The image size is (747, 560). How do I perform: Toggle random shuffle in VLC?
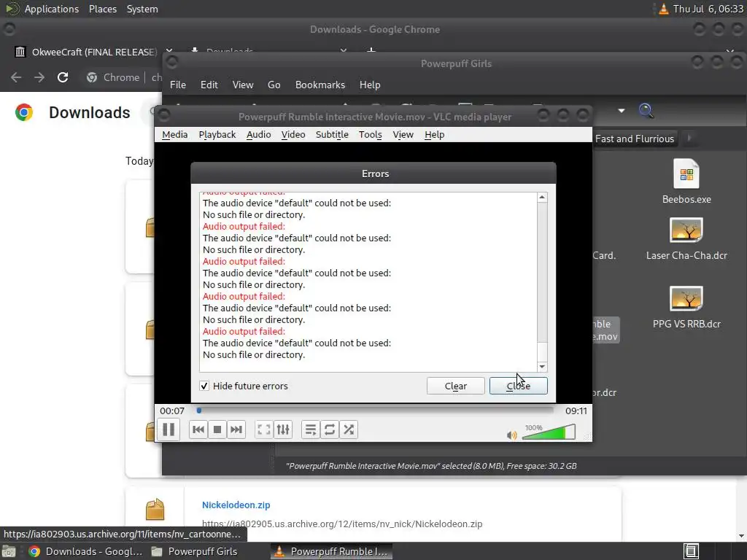349,429
